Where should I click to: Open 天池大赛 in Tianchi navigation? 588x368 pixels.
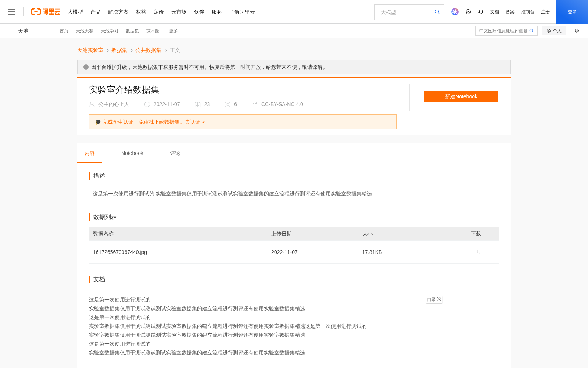coord(85,31)
